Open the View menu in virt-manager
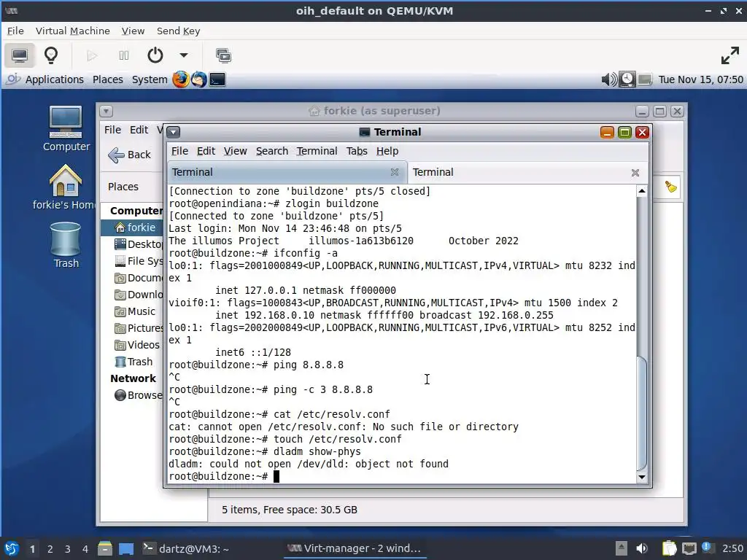The width and height of the screenshot is (747, 560). [x=133, y=31]
